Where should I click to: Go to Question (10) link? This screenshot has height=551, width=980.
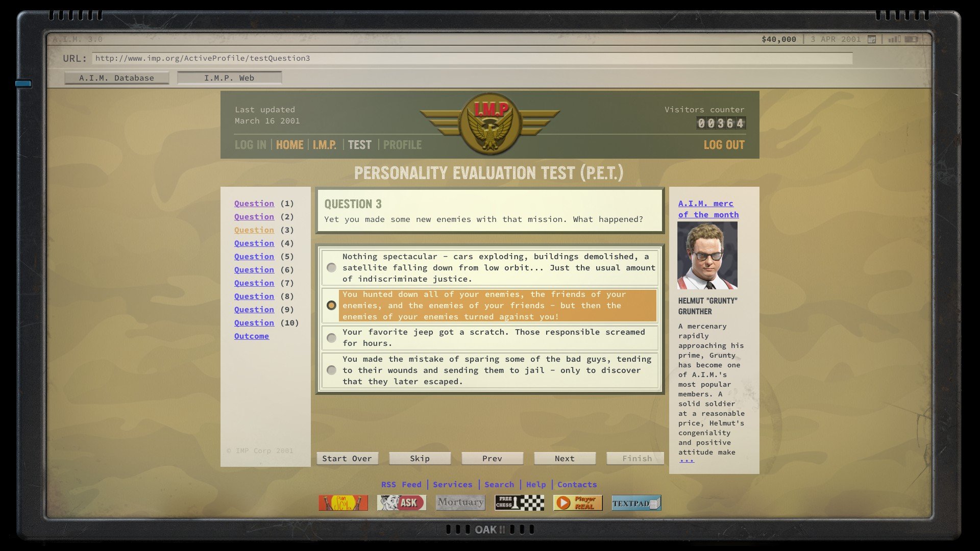tap(254, 323)
